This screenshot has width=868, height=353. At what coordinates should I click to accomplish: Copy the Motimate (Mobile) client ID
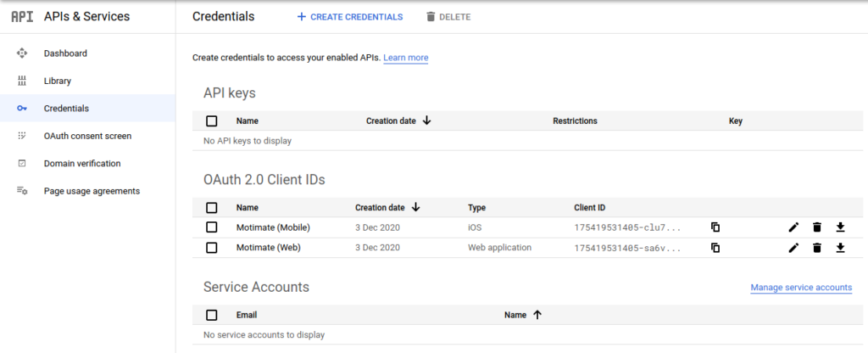(715, 227)
